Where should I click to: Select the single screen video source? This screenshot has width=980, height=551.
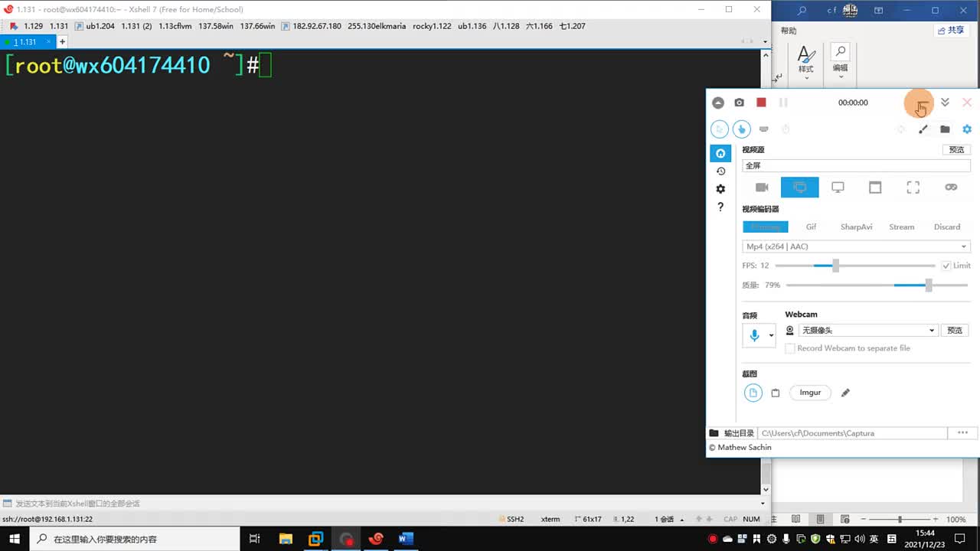[838, 187]
